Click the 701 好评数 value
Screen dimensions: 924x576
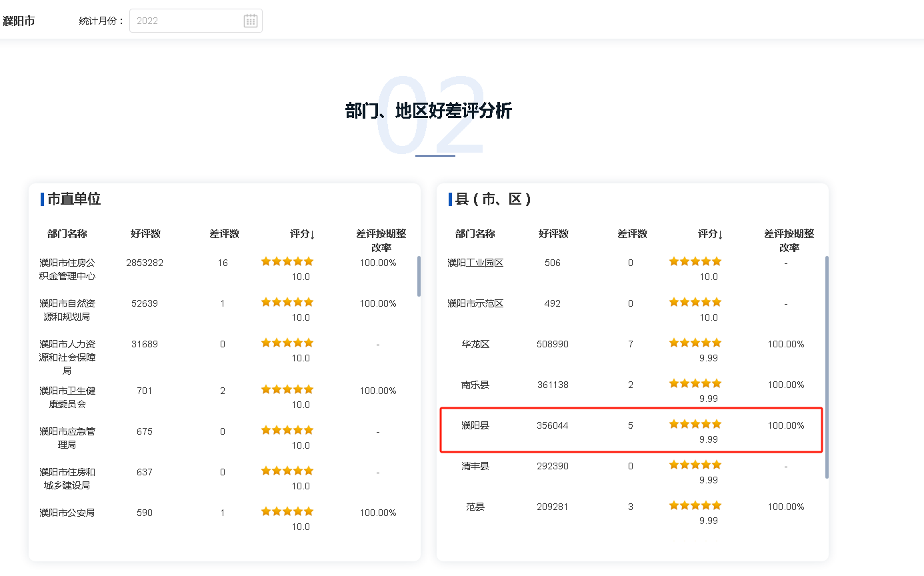145,391
